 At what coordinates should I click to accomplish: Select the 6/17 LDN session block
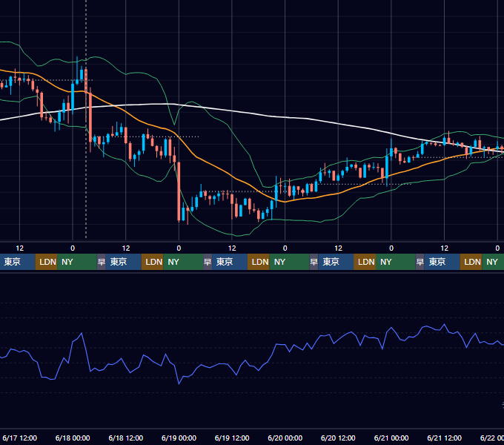pyautogui.click(x=46, y=262)
